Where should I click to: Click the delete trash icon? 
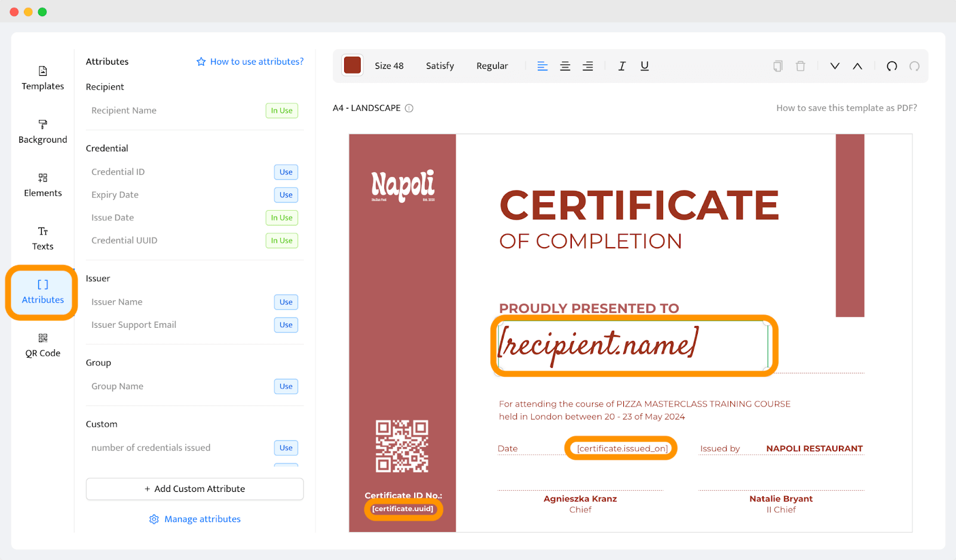click(801, 66)
